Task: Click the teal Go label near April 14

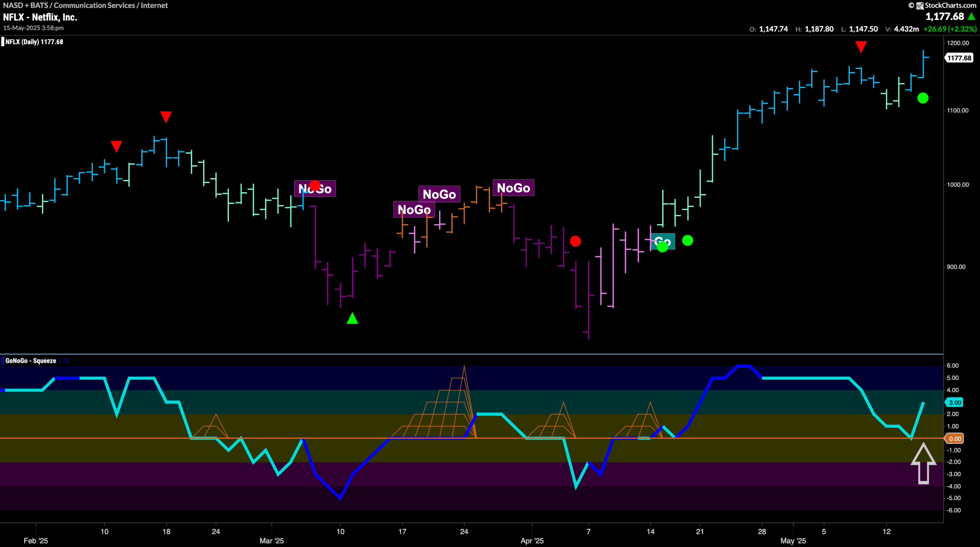Action: pyautogui.click(x=663, y=241)
